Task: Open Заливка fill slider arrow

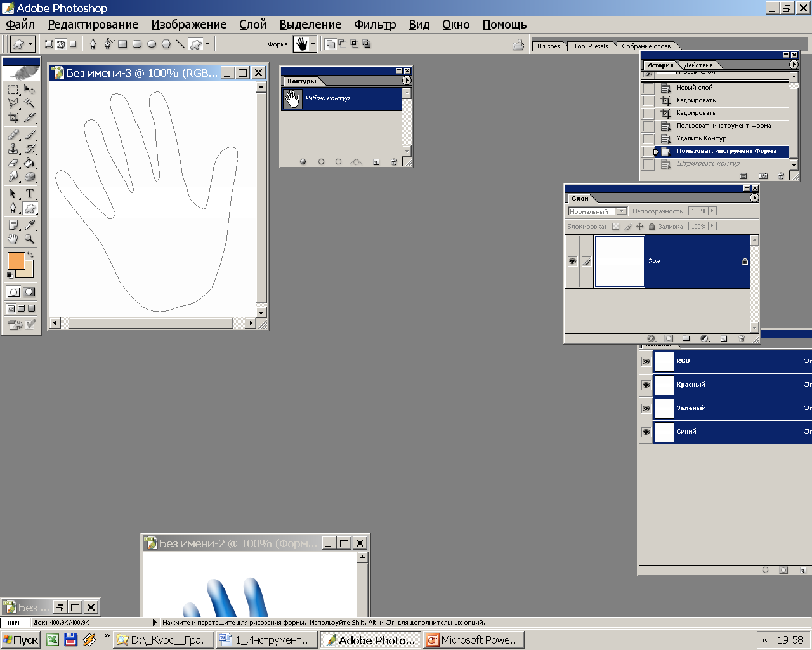Action: (712, 226)
